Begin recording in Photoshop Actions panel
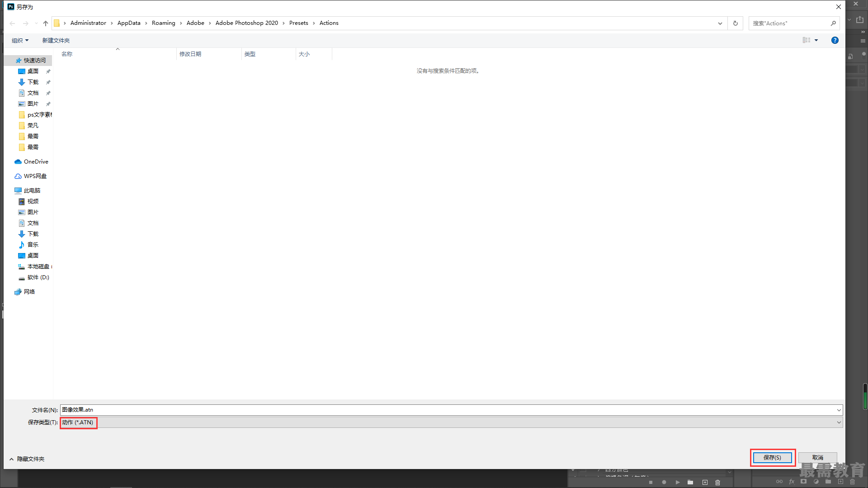 point(664,482)
